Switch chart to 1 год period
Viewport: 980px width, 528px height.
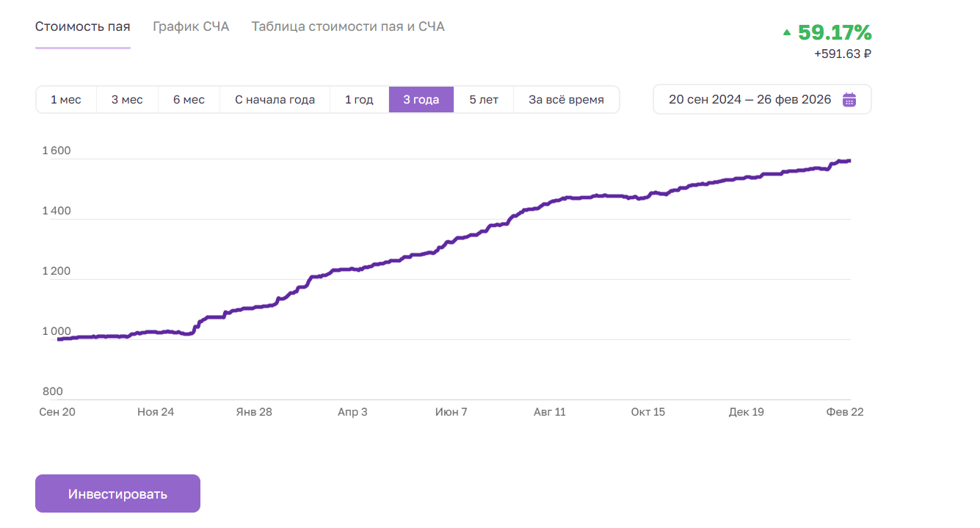359,100
